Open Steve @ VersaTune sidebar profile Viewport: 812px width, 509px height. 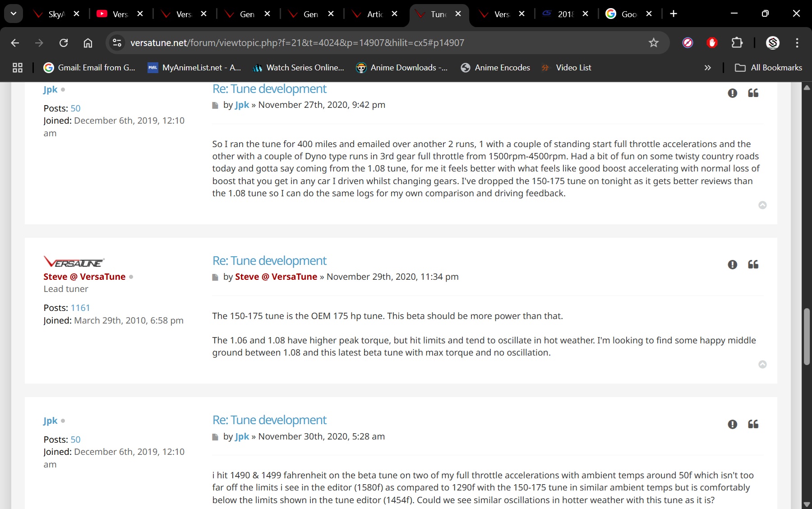coord(84,277)
